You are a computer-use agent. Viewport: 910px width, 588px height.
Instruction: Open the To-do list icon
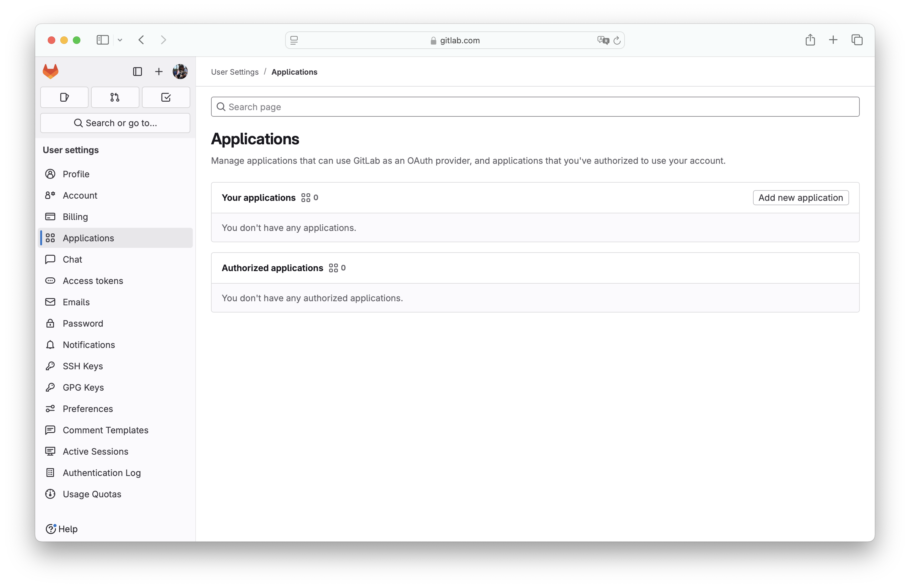166,97
